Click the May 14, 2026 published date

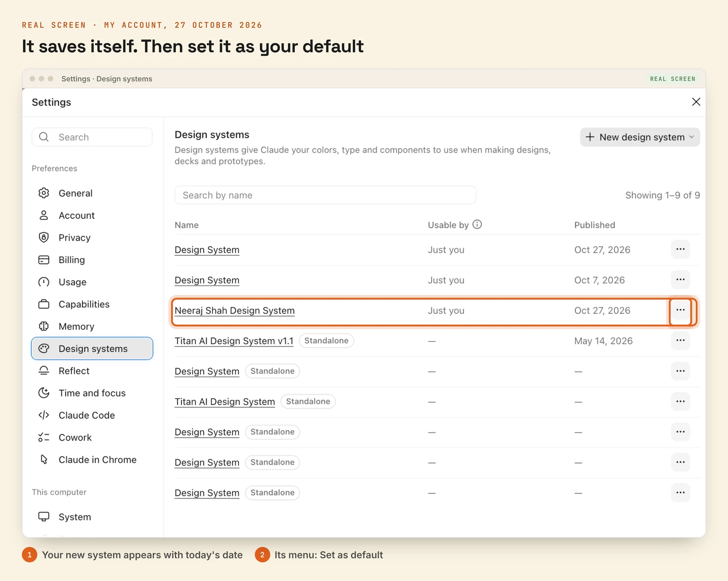click(603, 341)
